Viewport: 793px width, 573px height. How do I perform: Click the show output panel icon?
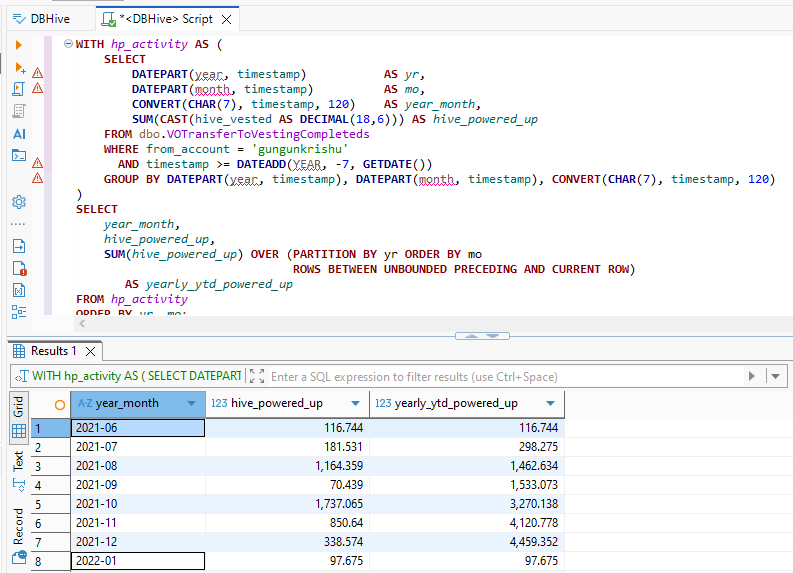pyautogui.click(x=18, y=246)
